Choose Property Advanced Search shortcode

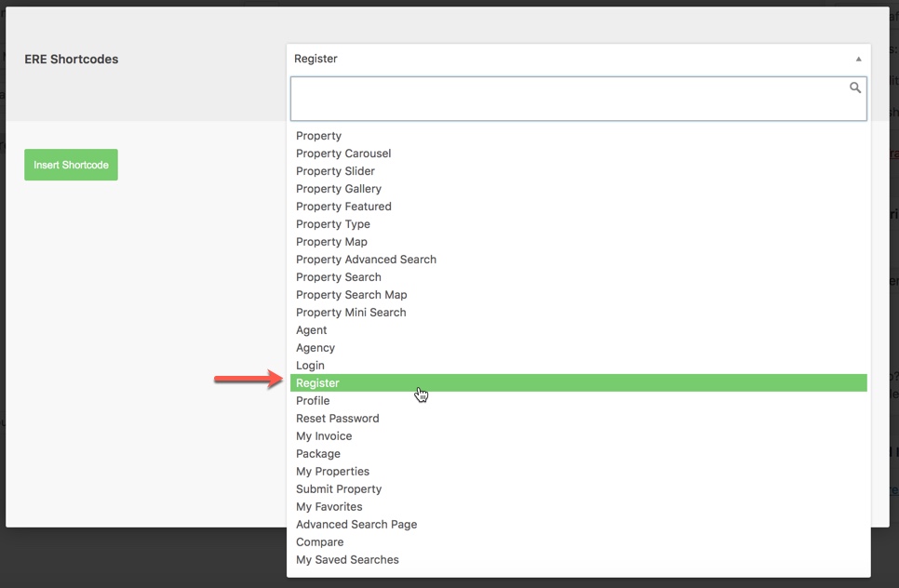tap(579, 260)
